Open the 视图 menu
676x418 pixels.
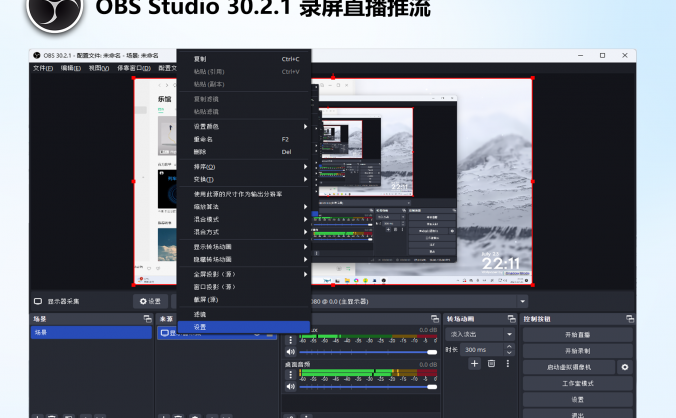point(99,68)
